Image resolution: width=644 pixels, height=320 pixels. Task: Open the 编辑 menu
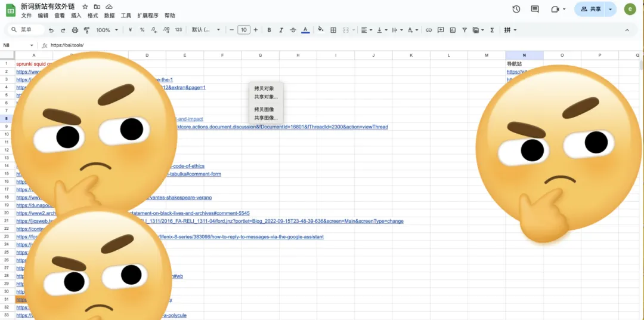tap(43, 16)
